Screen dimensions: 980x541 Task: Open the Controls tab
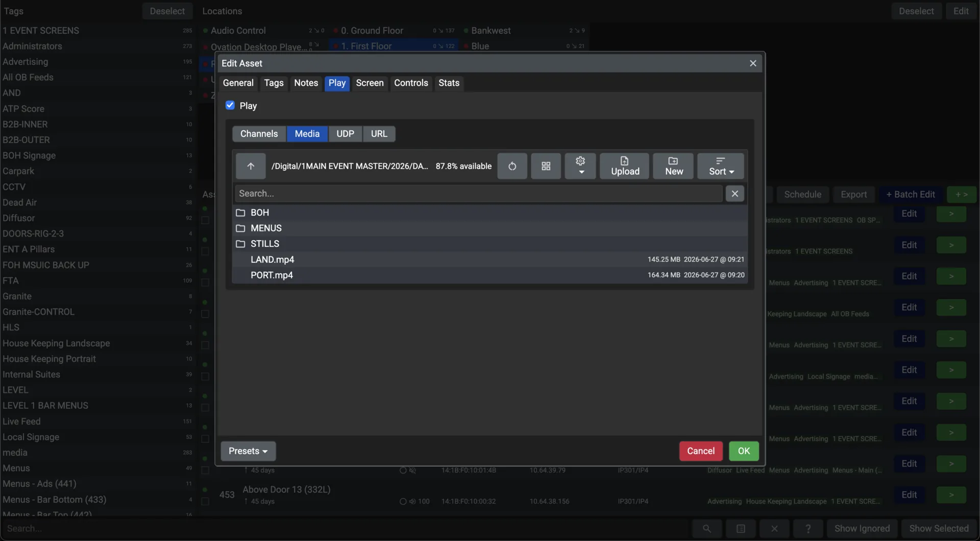[x=411, y=83]
